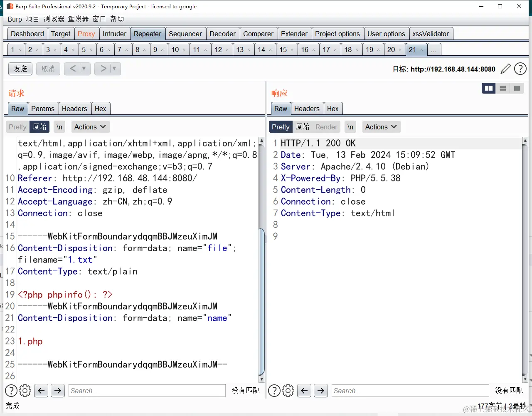Switch to Target tab
Viewport: 532px width, 416px height.
pos(61,34)
